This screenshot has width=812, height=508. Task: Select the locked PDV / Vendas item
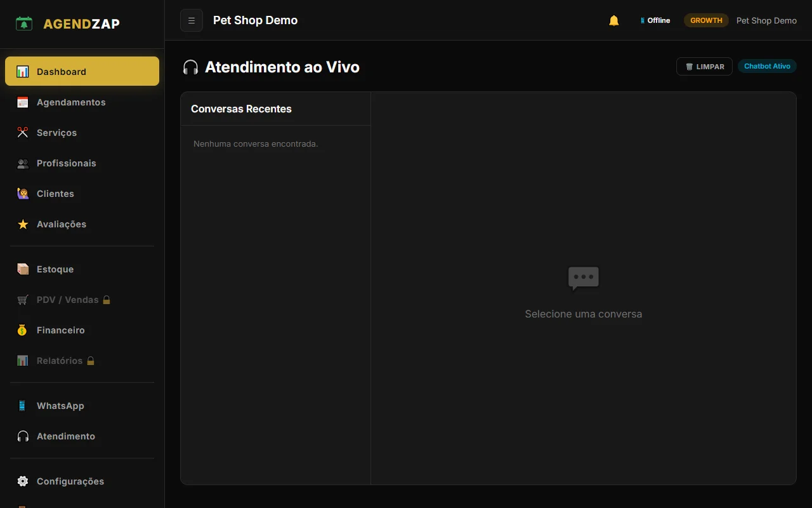(x=68, y=300)
